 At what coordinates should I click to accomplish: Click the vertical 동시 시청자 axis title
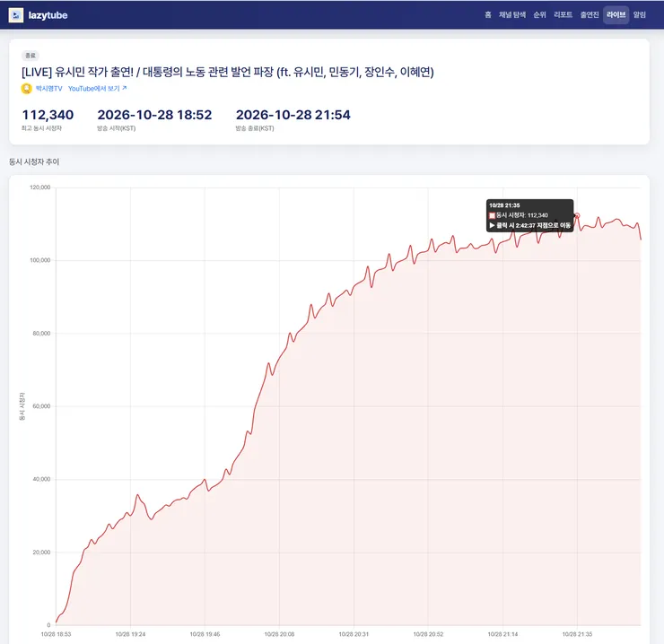coord(22,406)
